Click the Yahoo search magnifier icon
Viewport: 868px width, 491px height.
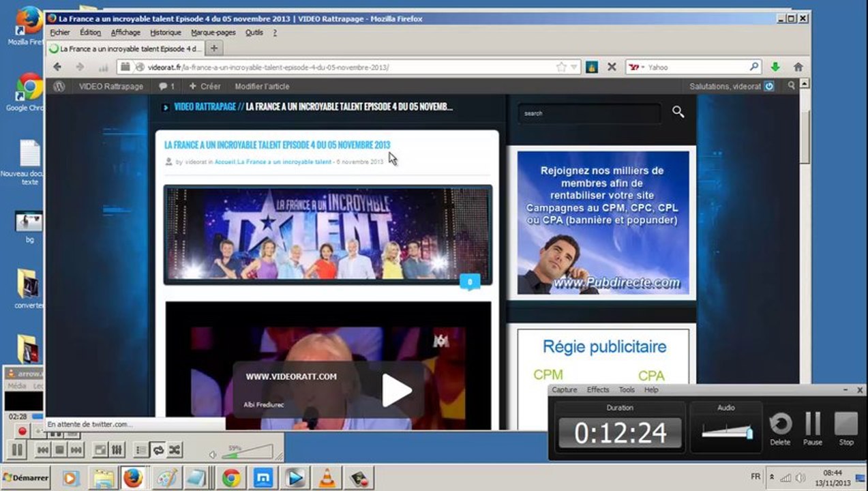(754, 67)
